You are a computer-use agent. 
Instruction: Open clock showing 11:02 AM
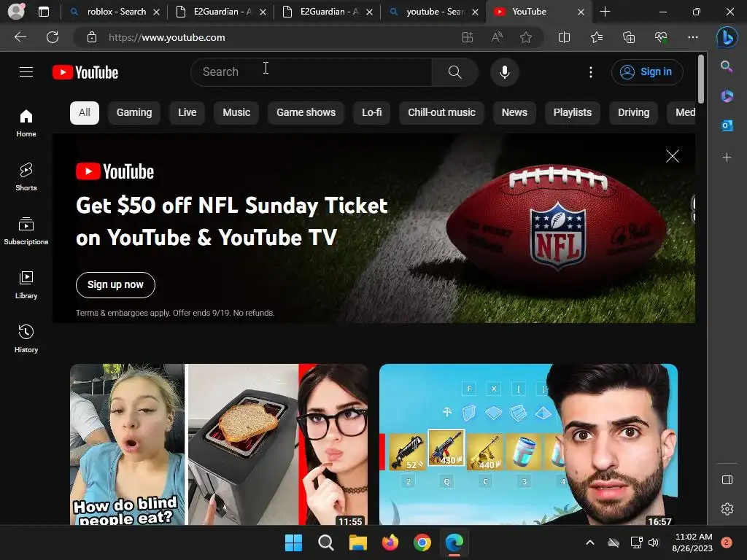(x=693, y=542)
